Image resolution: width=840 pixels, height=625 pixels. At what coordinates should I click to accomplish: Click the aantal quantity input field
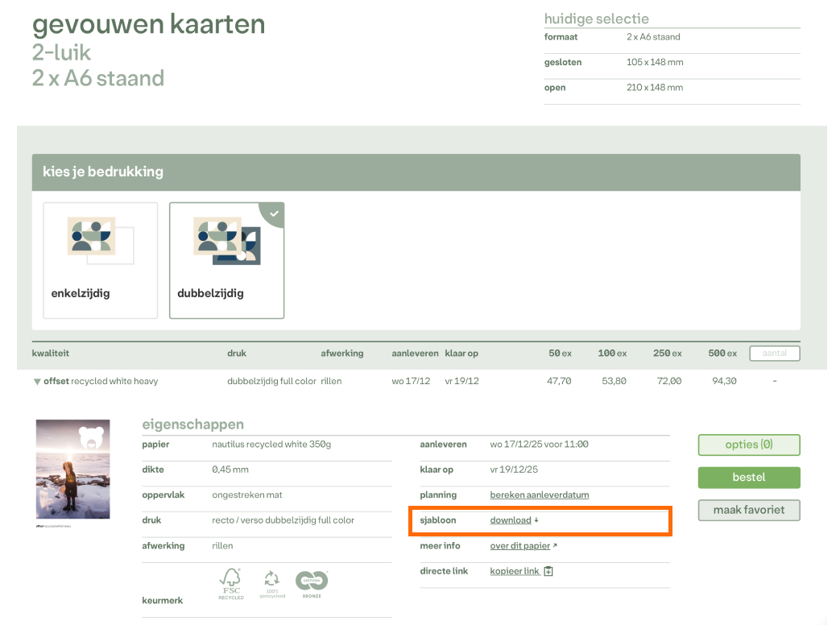[x=774, y=354]
